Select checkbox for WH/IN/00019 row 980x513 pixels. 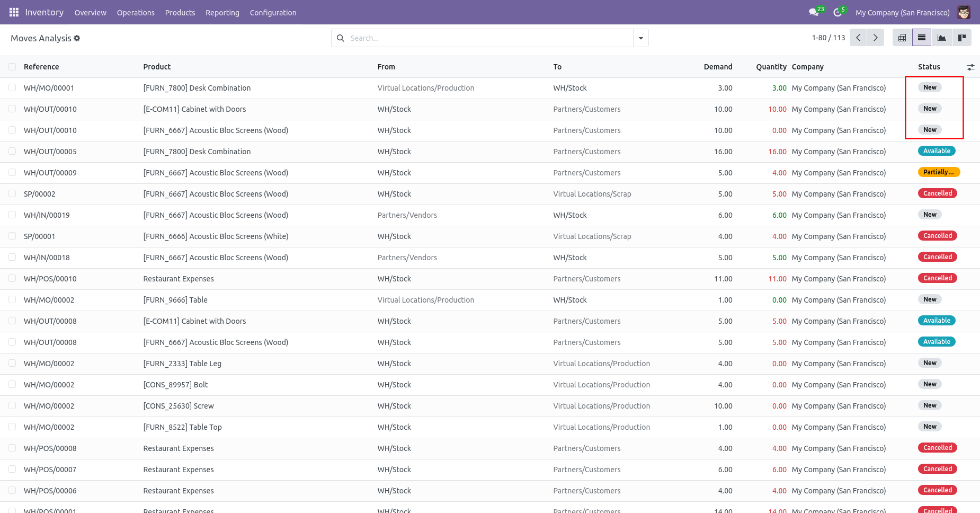coord(12,215)
